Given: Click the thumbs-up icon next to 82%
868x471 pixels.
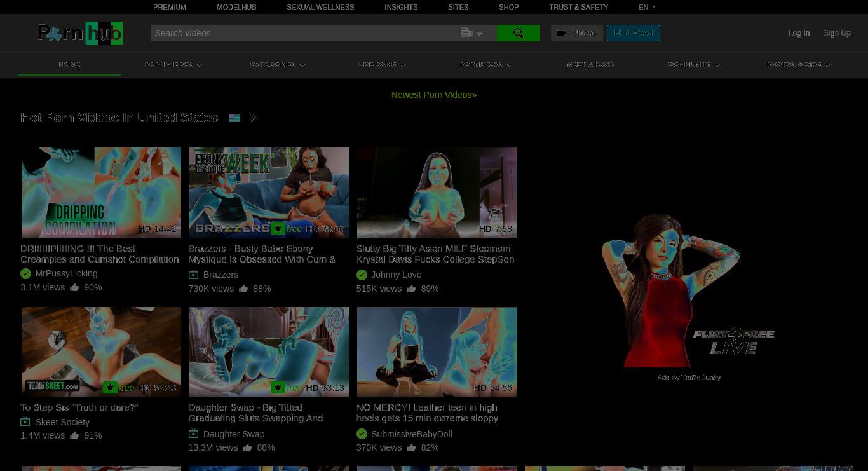Looking at the screenshot, I should [411, 447].
